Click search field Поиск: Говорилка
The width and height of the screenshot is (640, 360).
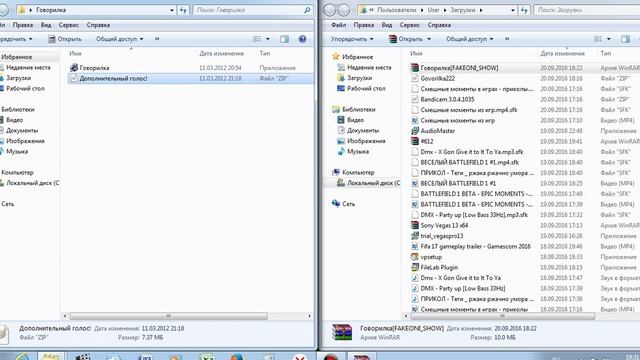[x=253, y=10]
